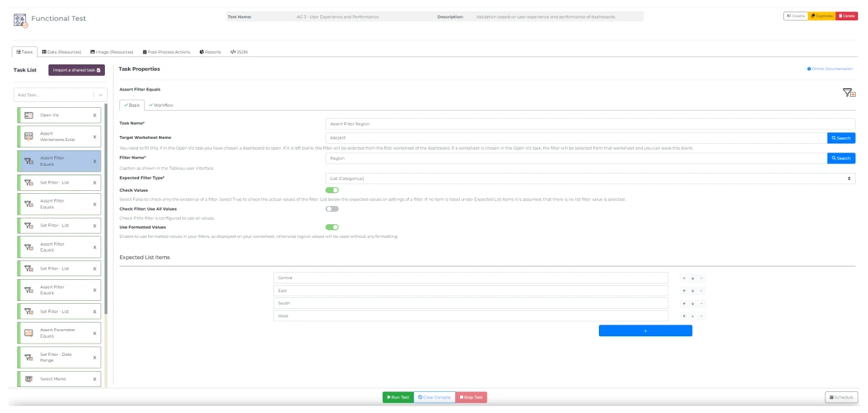Click the West list item field

pyautogui.click(x=471, y=316)
